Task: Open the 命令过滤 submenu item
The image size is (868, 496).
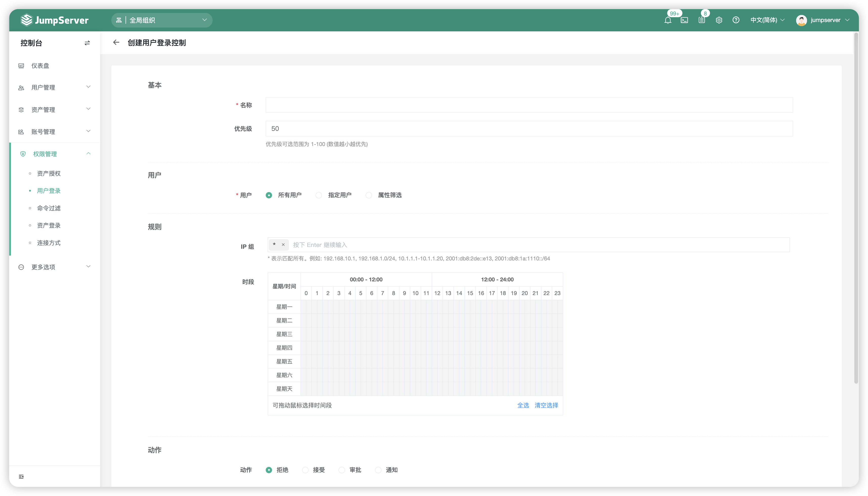Action: click(49, 208)
